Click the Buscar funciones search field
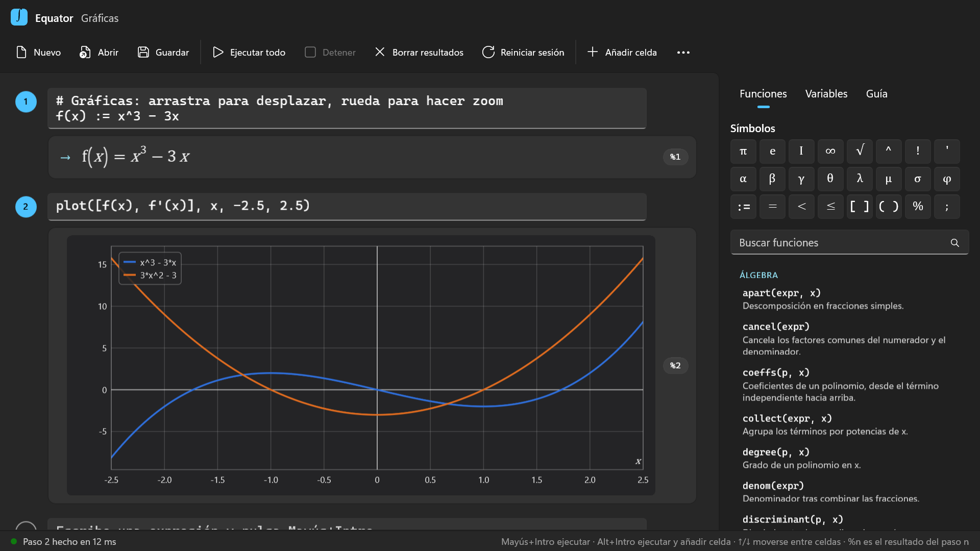 coord(849,242)
